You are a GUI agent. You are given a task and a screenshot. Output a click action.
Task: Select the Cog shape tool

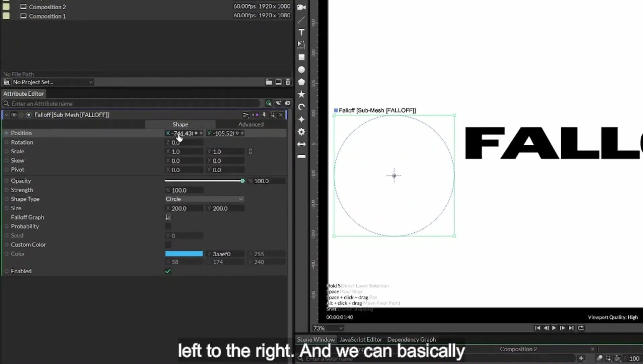coord(301,132)
